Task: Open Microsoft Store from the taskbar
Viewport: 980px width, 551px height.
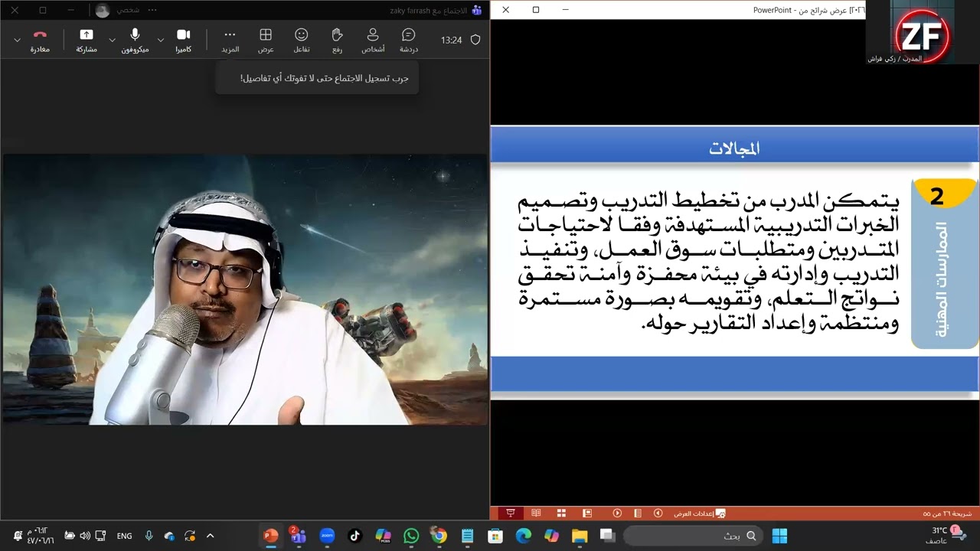Action: coord(495,536)
